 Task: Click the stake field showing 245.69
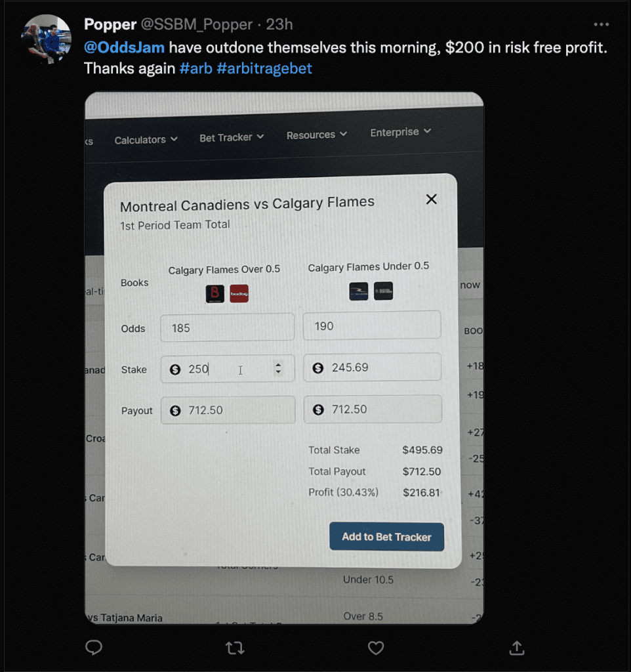pyautogui.click(x=373, y=367)
